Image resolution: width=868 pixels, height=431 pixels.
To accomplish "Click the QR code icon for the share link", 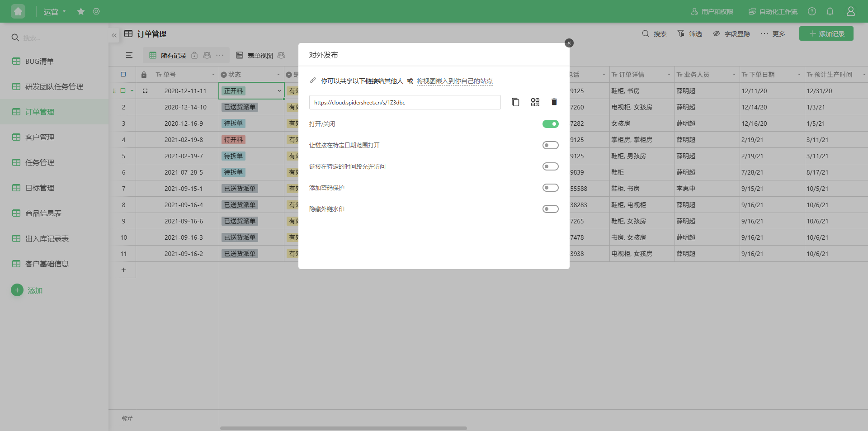I will (535, 102).
